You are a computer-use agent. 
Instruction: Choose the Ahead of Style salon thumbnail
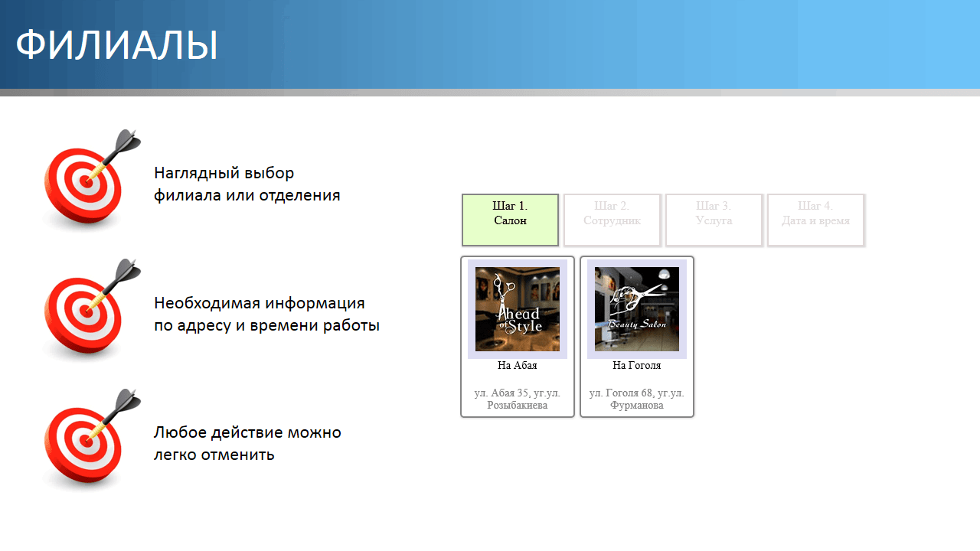point(518,309)
